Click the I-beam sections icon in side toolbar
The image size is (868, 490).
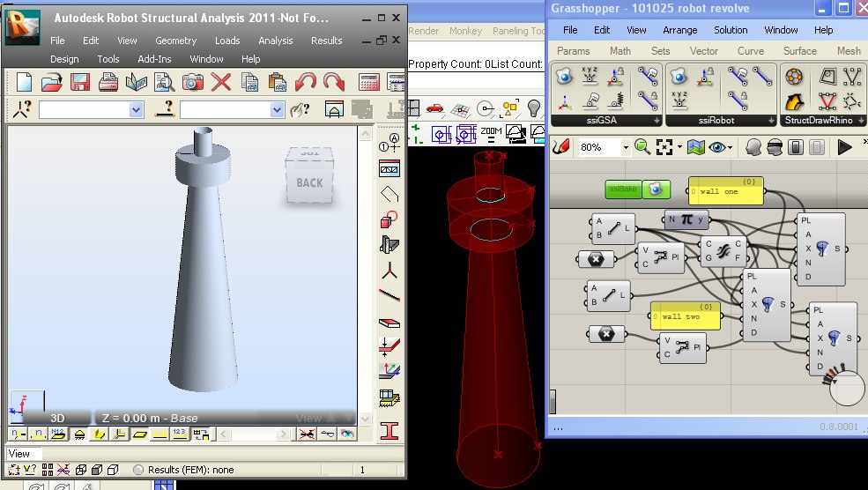389,431
